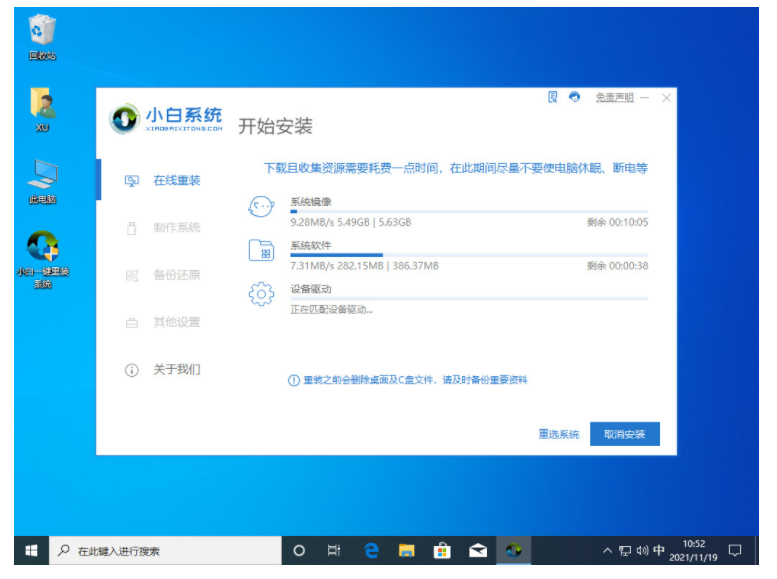Click the document search icon in title bar
Screen dimensions: 777x579
pyautogui.click(x=552, y=97)
